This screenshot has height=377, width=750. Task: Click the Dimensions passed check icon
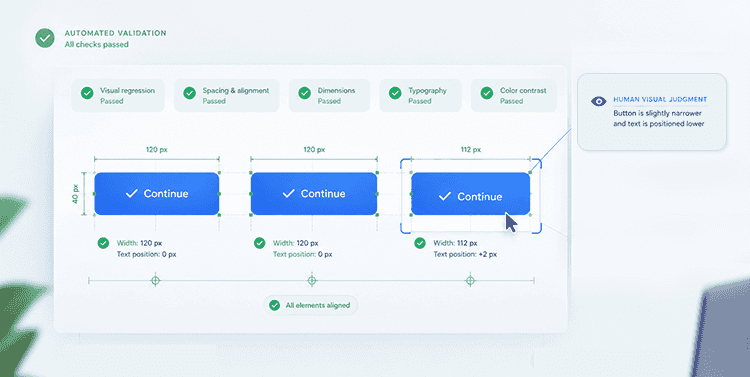pos(305,93)
